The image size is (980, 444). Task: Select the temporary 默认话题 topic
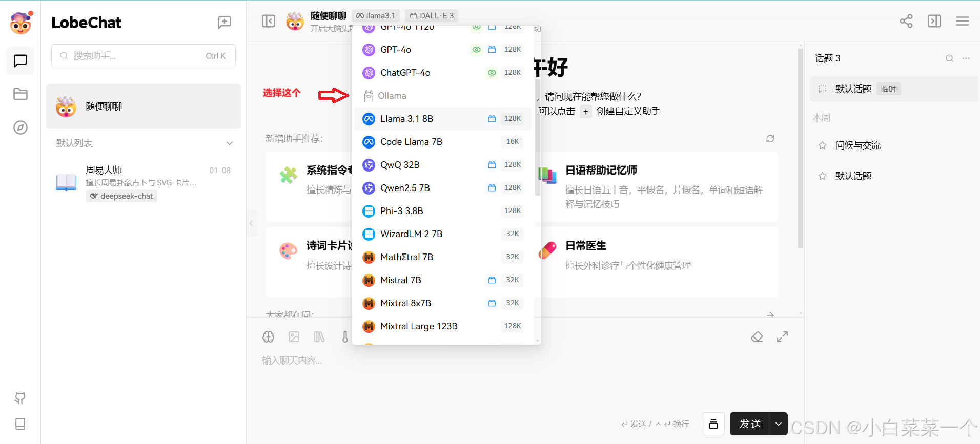tap(894, 89)
